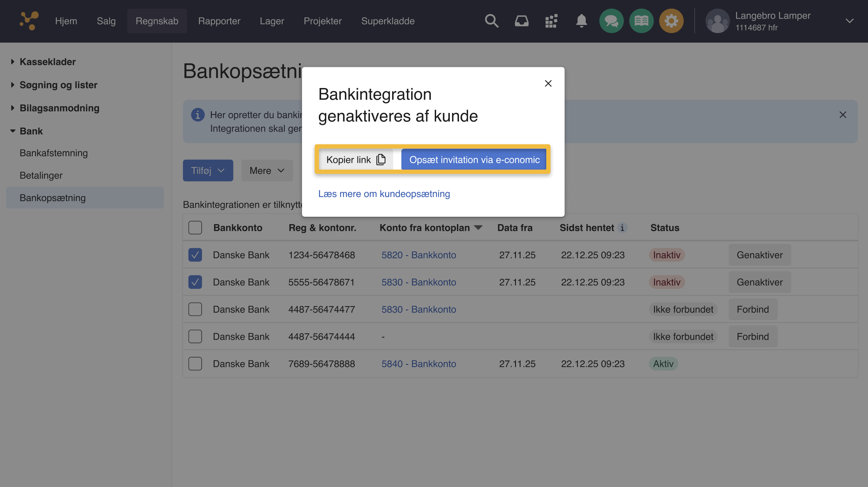Viewport: 868px width, 487px height.
Task: Check the 4487-56474477 account checkbox
Action: click(195, 309)
